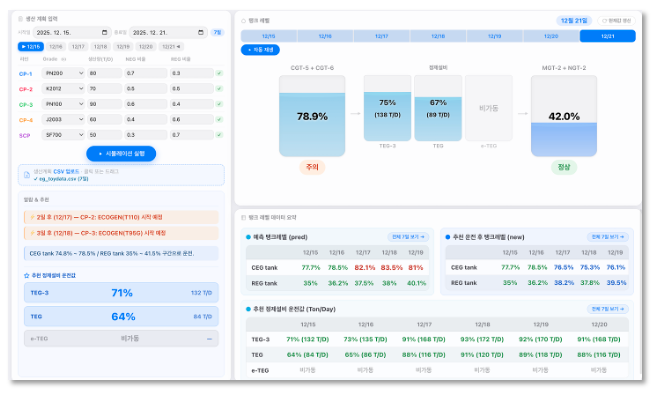This screenshot has height=403, width=659.
Task: Click the REG tank 39.5% value
Action: pos(616,283)
